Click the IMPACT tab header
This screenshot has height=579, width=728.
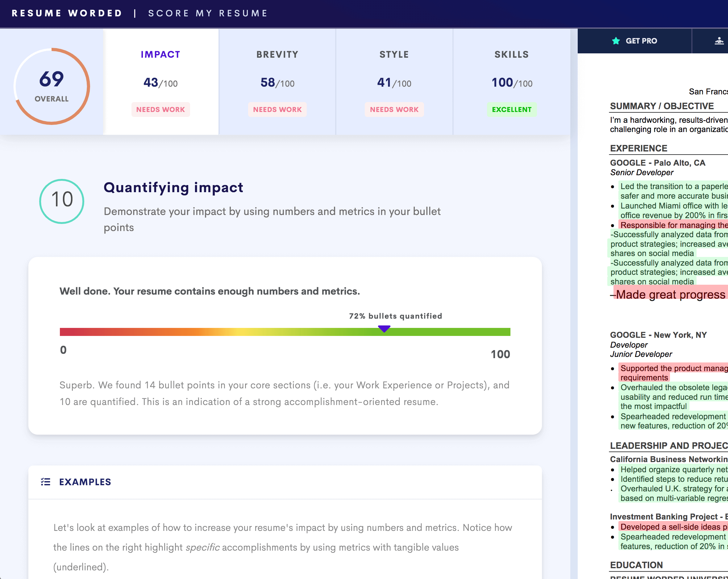pos(160,54)
